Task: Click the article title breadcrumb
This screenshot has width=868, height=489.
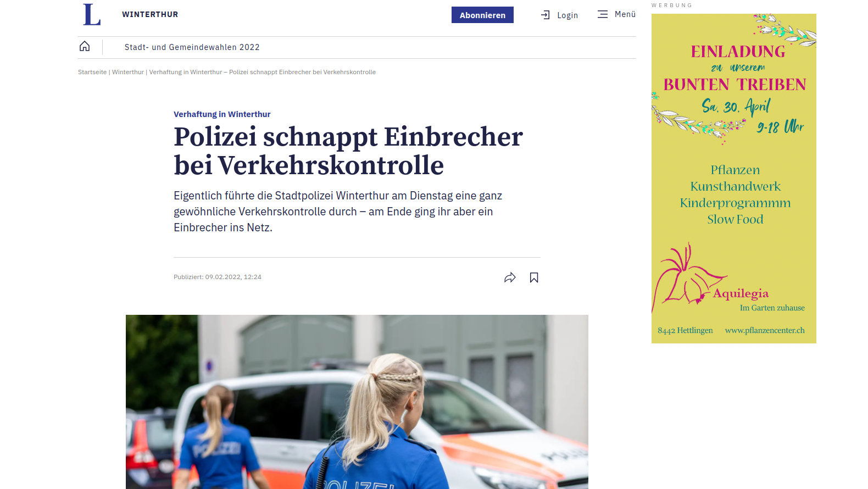Action: [x=263, y=72]
